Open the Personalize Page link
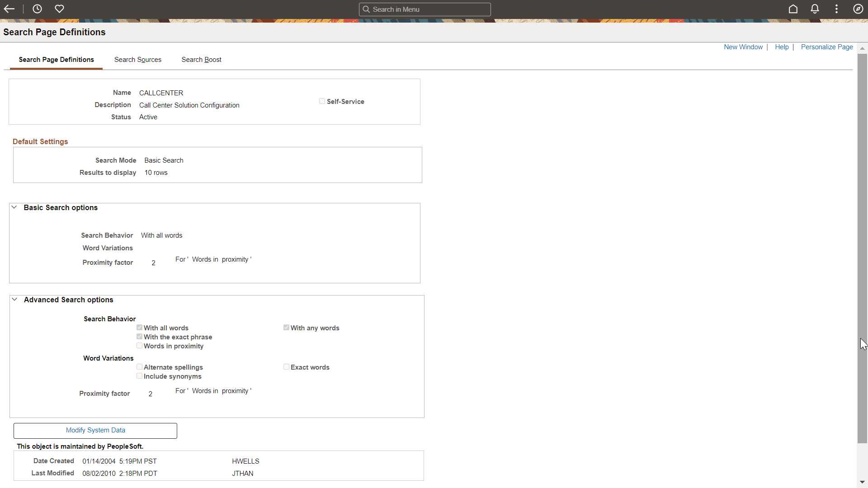Image resolution: width=868 pixels, height=488 pixels. pyautogui.click(x=826, y=47)
